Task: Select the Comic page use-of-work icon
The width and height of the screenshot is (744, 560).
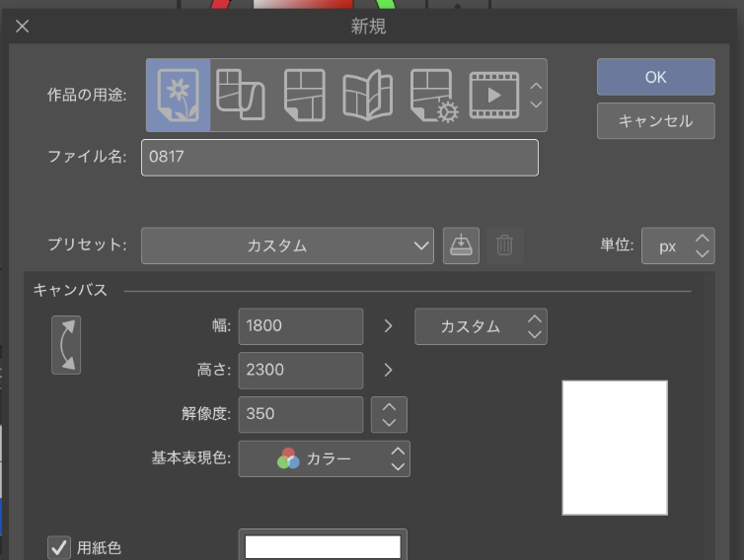Action: [305, 95]
